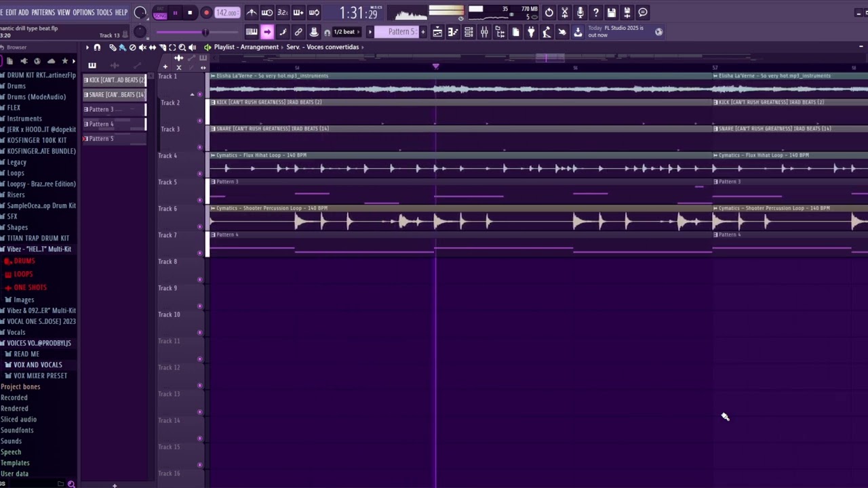Select the playlist mute tool
The image size is (868, 488).
coord(142,47)
